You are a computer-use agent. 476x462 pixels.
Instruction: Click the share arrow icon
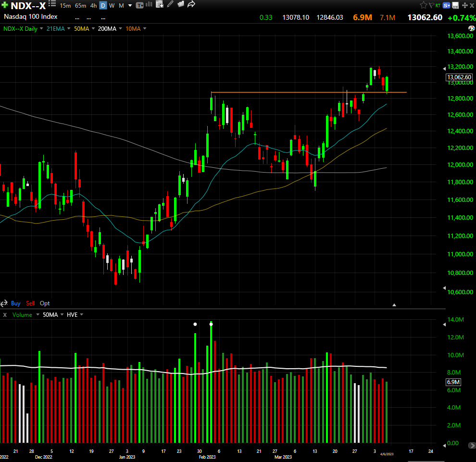191,4
